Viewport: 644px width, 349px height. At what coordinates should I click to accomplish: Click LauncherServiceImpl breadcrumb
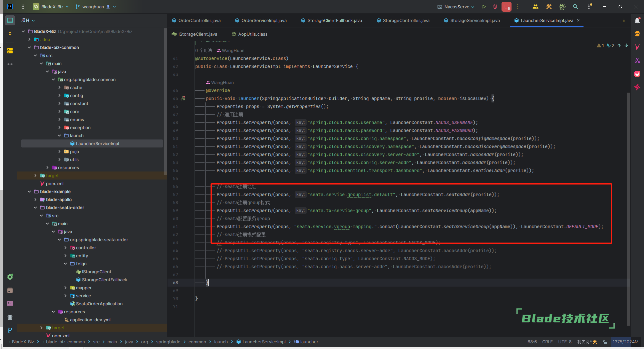(x=261, y=342)
